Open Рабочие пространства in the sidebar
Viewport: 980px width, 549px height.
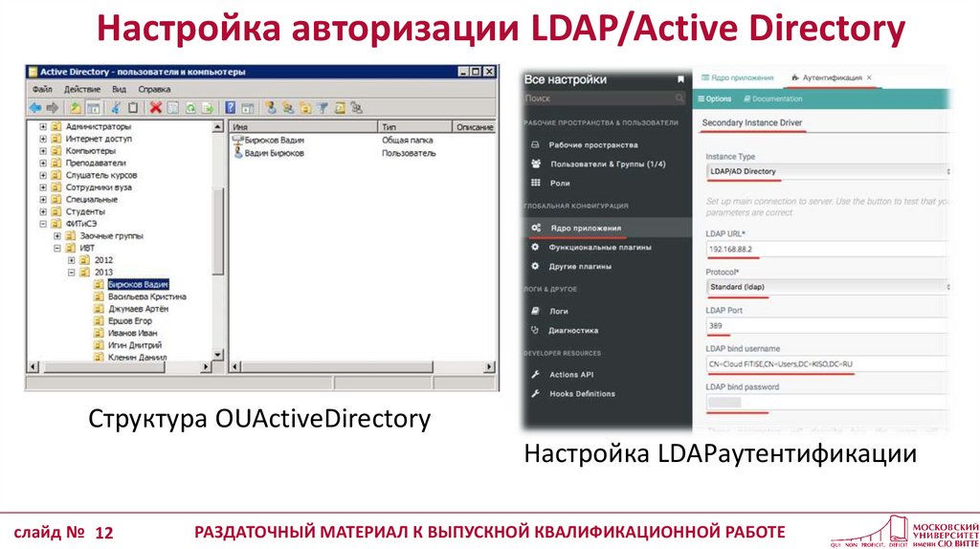pos(593,144)
